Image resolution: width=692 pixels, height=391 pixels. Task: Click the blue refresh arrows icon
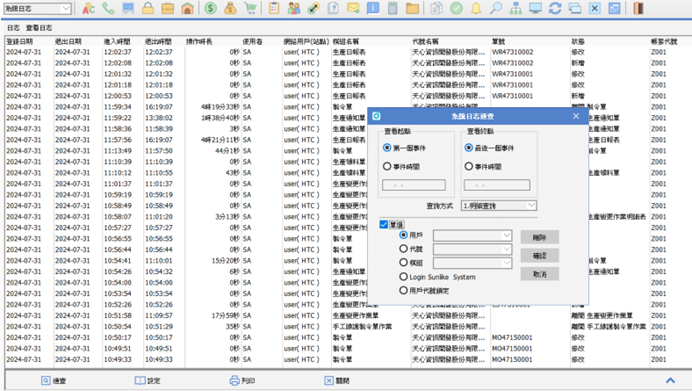click(555, 8)
